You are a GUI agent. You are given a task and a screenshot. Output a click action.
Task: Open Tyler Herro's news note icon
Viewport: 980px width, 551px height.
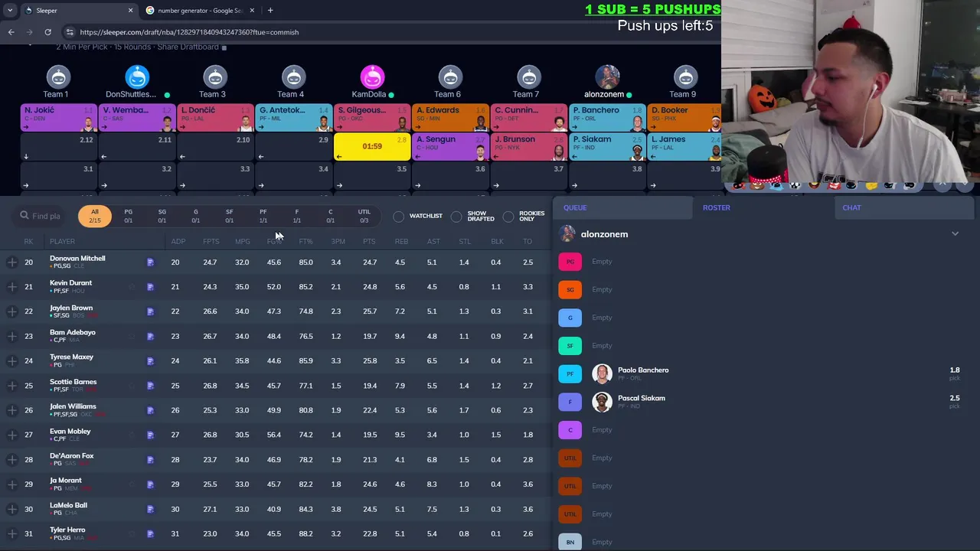(x=150, y=533)
